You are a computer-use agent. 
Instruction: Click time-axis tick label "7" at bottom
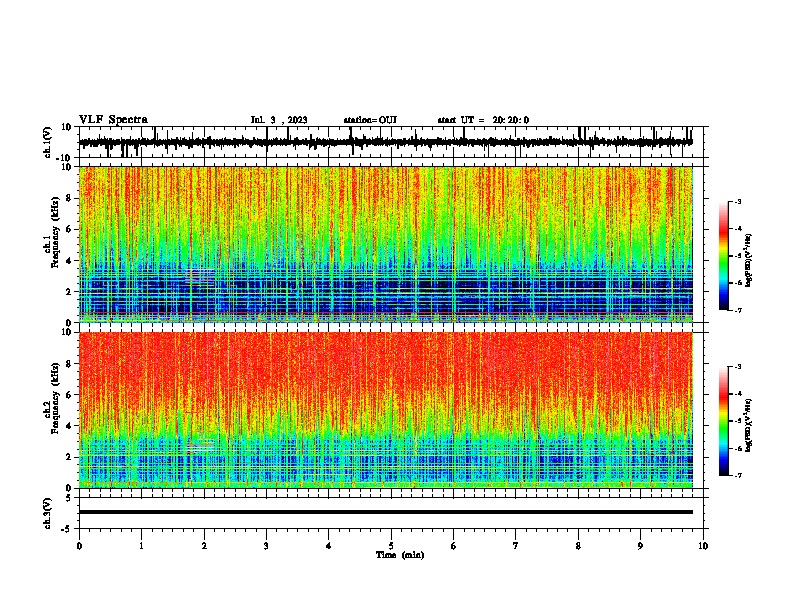[516, 546]
